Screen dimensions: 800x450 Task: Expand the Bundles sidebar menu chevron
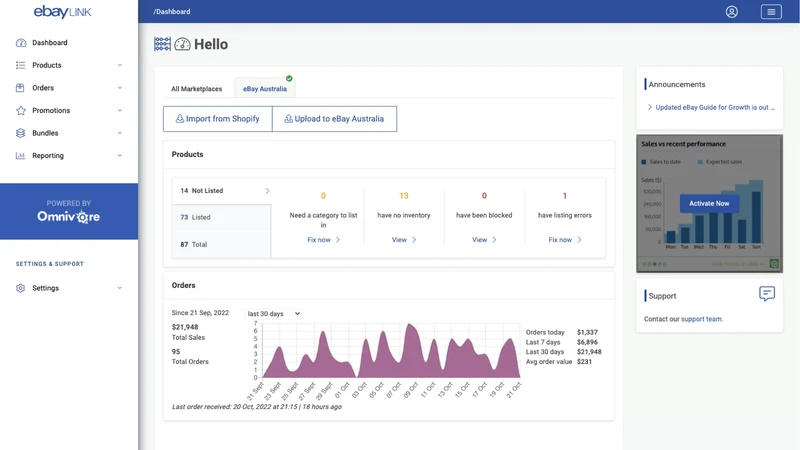[120, 133]
